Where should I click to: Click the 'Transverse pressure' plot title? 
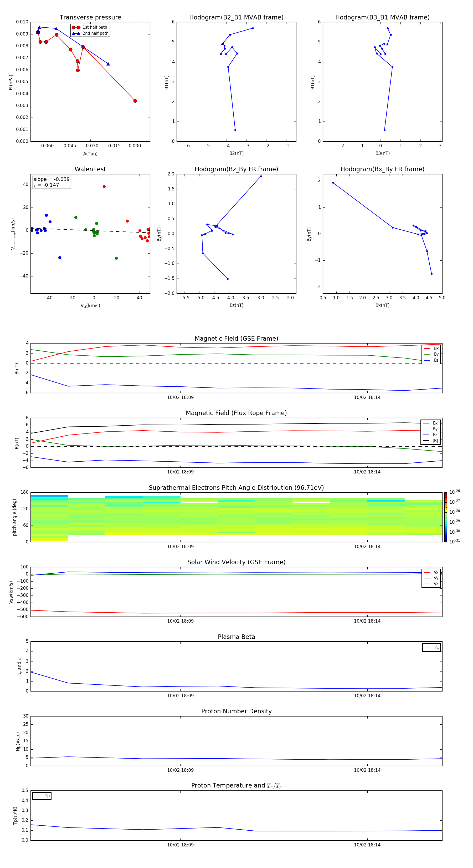click(90, 17)
